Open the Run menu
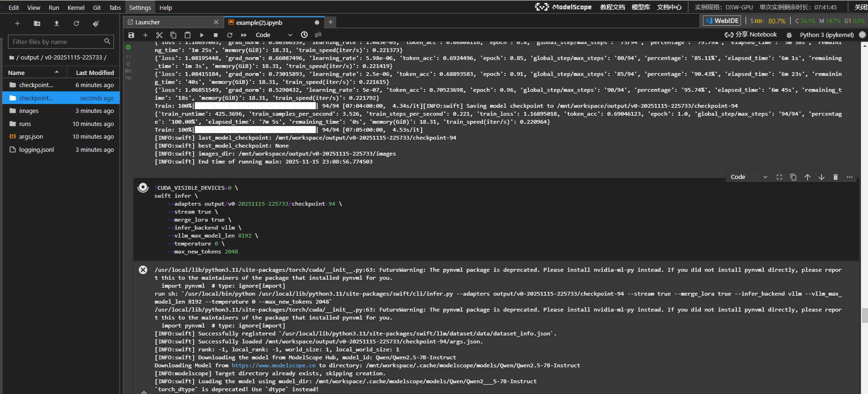 [x=54, y=7]
